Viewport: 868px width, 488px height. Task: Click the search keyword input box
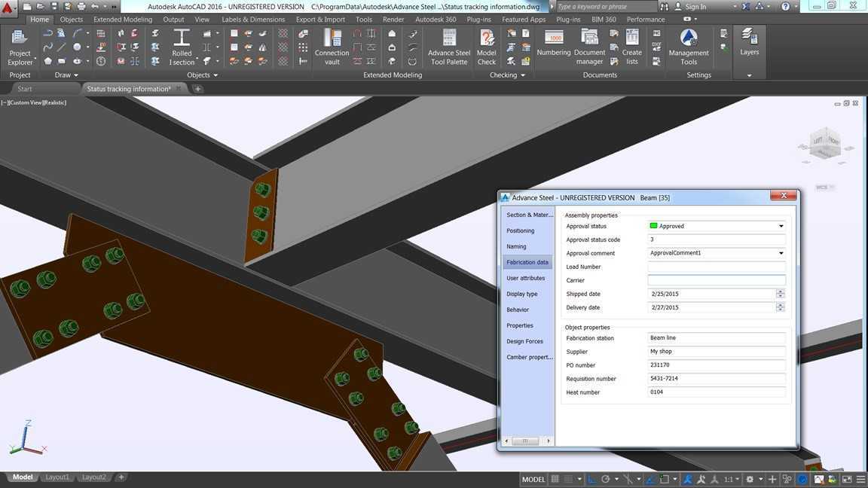[606, 7]
